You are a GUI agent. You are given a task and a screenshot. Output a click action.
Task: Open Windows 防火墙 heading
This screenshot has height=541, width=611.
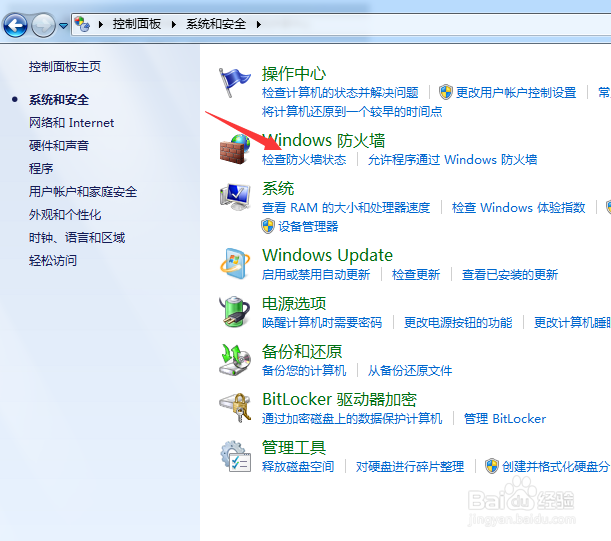[323, 140]
